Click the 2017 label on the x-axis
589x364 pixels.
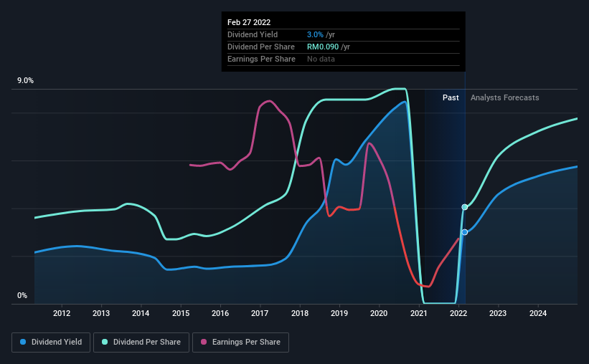tap(260, 313)
